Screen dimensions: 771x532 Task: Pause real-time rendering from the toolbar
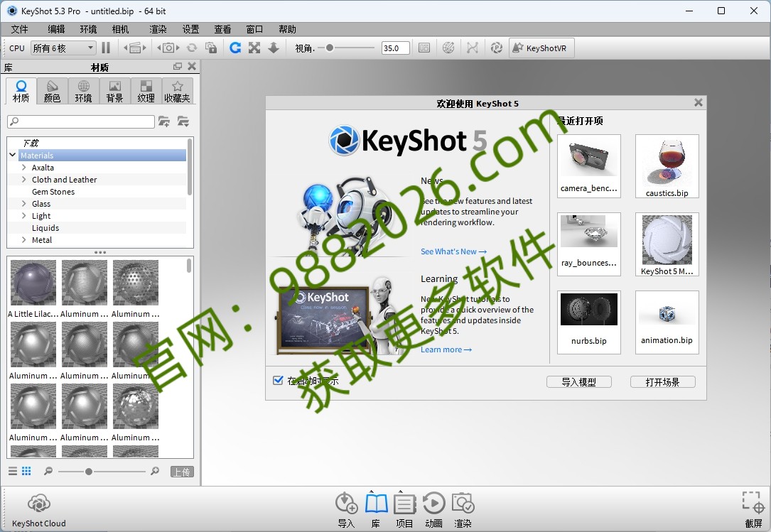tap(106, 48)
